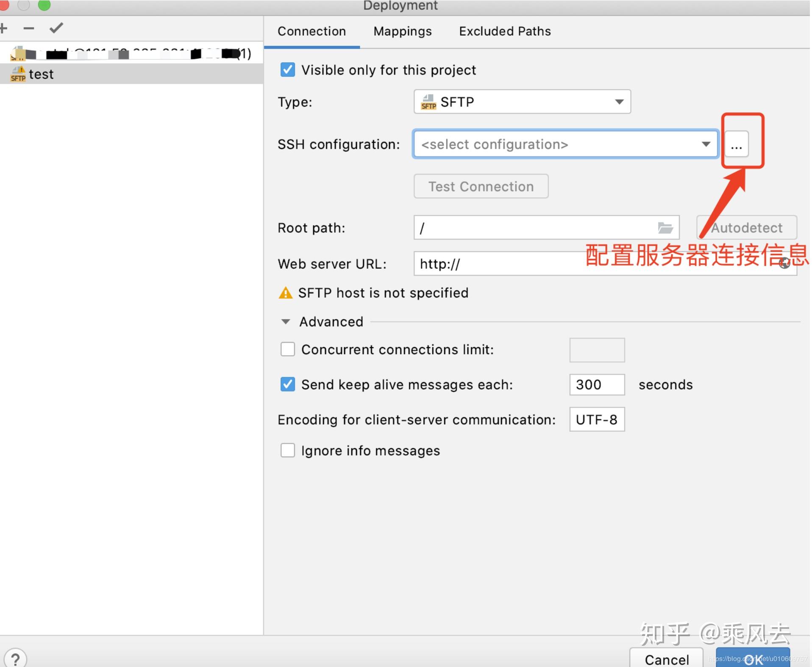Image resolution: width=812 pixels, height=667 pixels.
Task: Confirm with the OK button
Action: coord(753,658)
